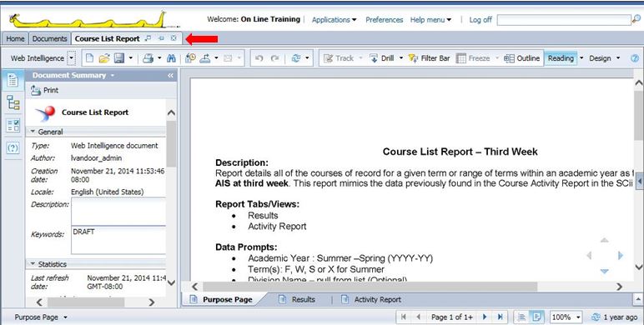Viewport: 644px width, 325px height.
Task: Click the Find binoculars icon
Action: (x=171, y=58)
